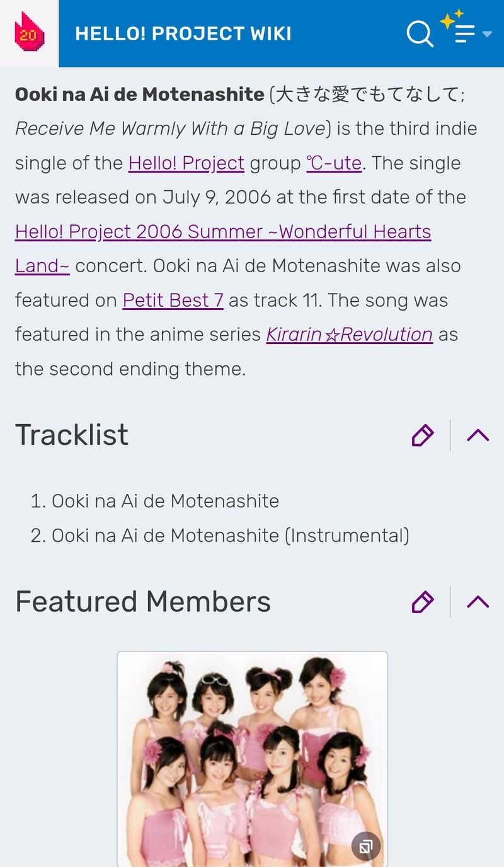Visit the Petit Best 7 page
The width and height of the screenshot is (504, 867).
click(173, 301)
